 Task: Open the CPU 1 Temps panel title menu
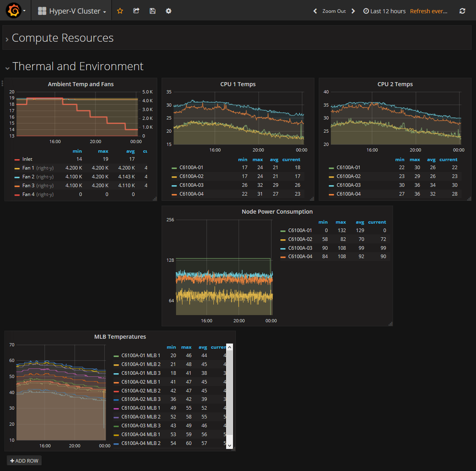tap(238, 84)
